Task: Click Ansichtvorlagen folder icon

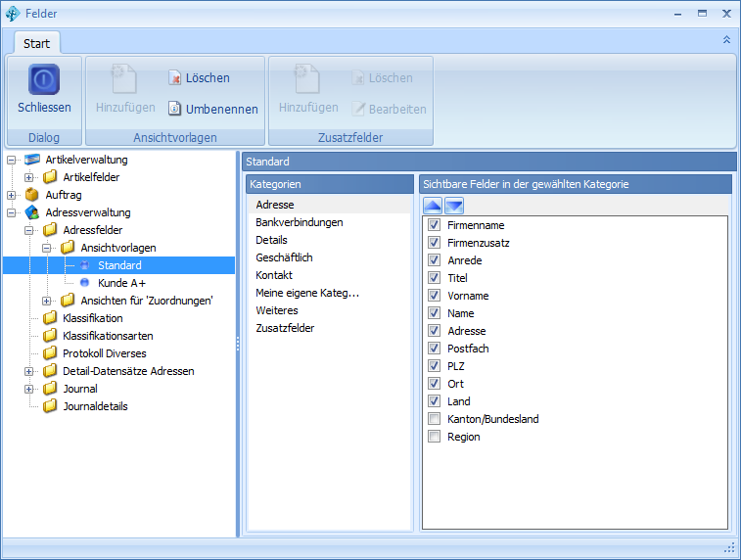Action: click(68, 247)
